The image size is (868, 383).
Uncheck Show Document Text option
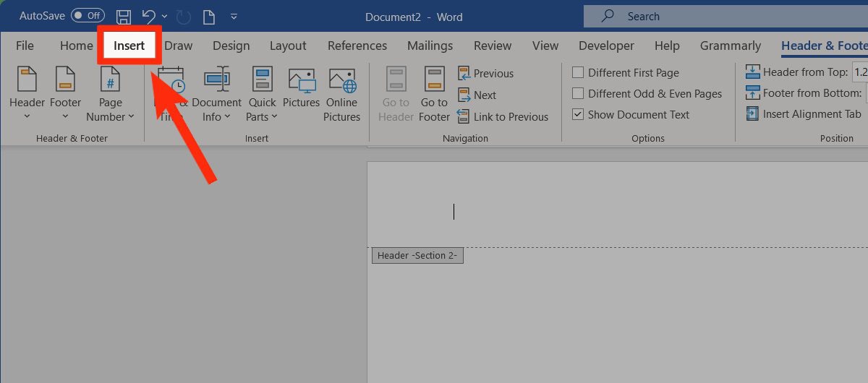click(578, 114)
